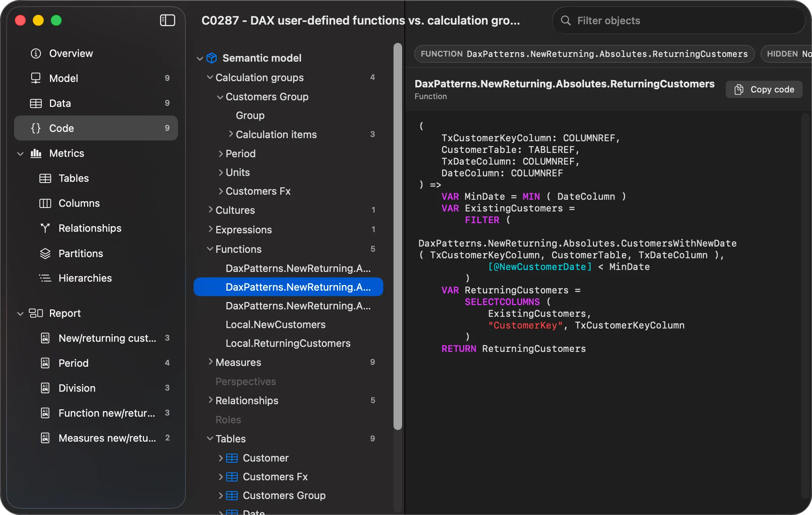
Task: Open the Division report page
Action: click(x=96, y=388)
